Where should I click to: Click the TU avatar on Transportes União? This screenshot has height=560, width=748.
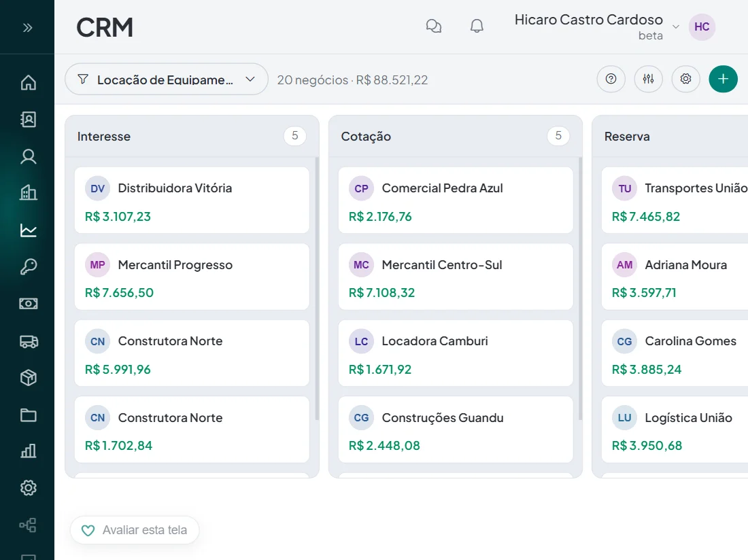pyautogui.click(x=624, y=188)
